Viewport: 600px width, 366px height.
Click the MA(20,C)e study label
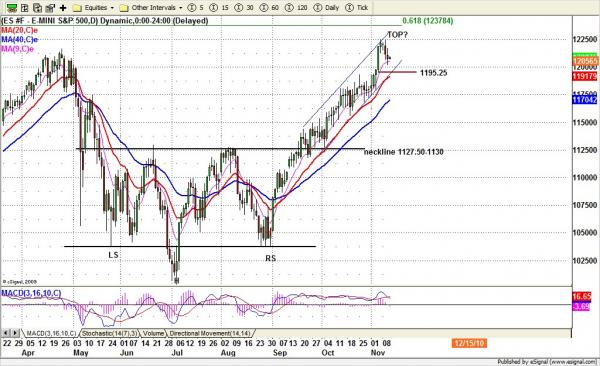tap(20, 30)
